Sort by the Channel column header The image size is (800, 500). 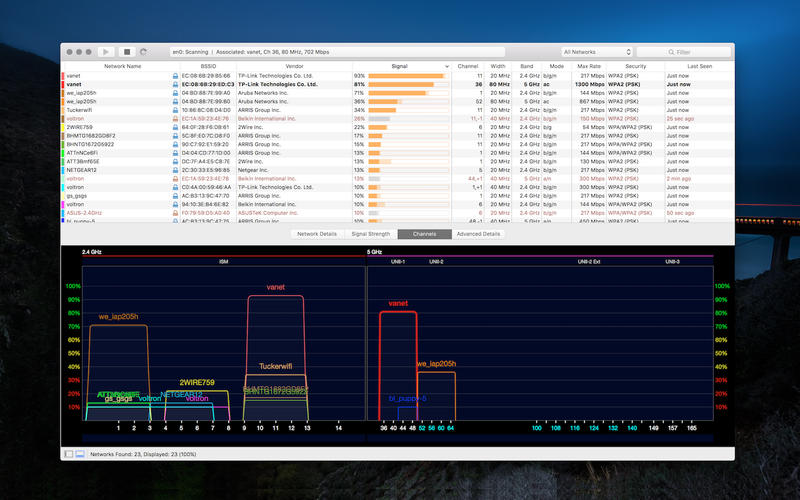(468, 66)
